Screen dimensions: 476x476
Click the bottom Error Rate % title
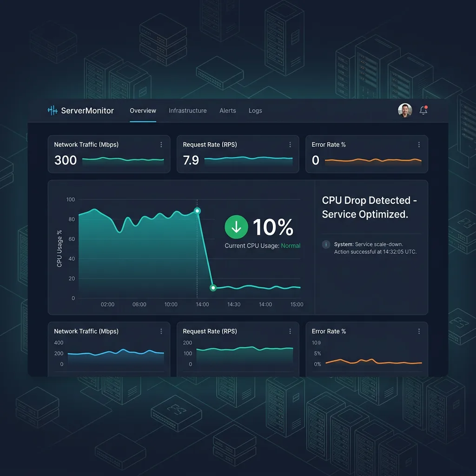click(x=329, y=331)
